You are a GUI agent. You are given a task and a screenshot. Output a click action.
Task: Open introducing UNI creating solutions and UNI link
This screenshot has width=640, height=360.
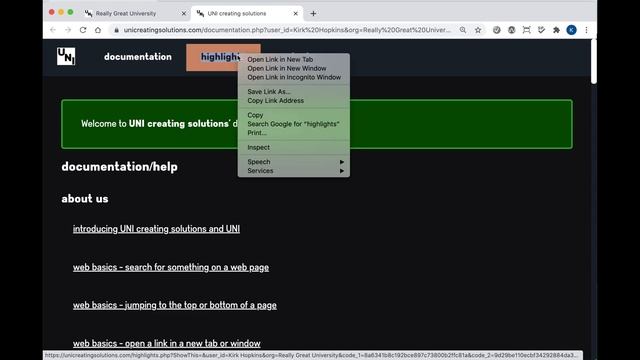[156, 229]
